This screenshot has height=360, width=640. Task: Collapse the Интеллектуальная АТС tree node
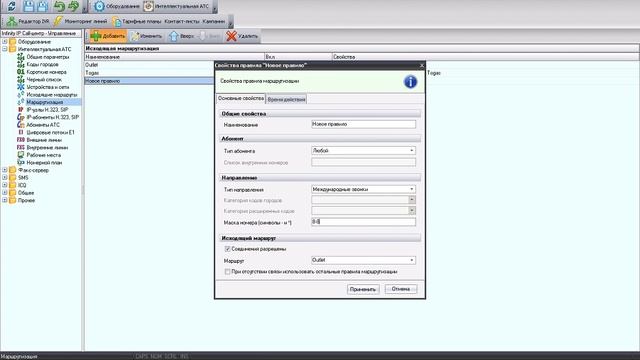click(5, 49)
